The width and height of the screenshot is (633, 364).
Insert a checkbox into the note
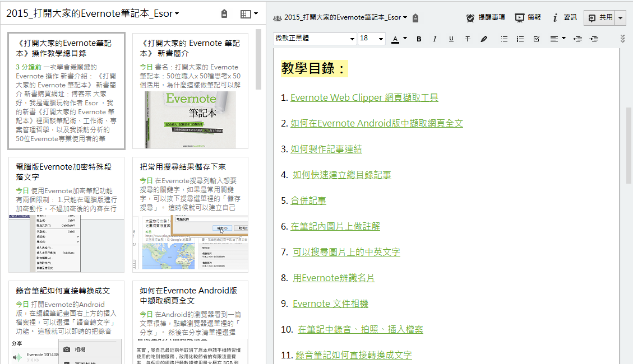537,39
